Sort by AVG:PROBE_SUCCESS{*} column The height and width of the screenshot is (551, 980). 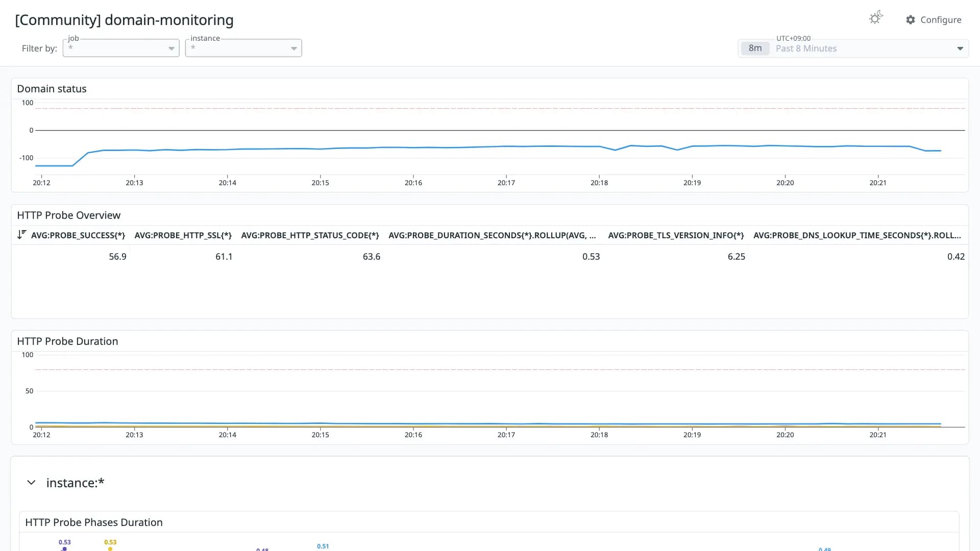(78, 235)
